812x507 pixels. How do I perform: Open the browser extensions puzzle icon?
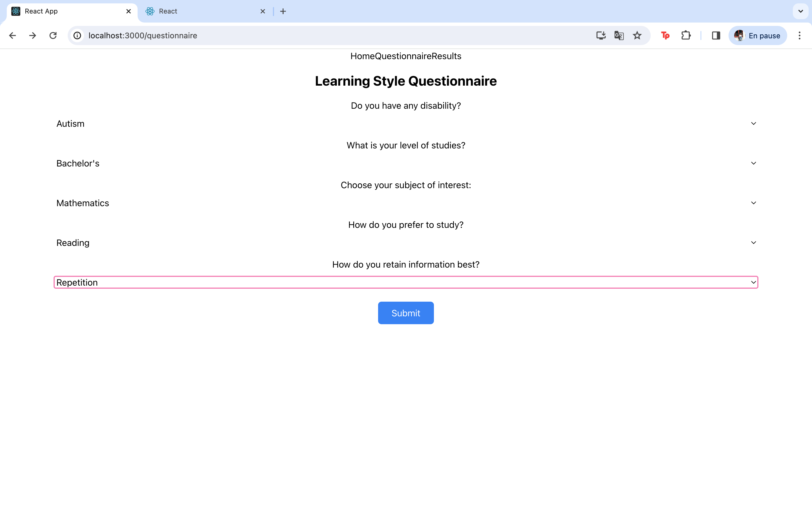tap(686, 35)
